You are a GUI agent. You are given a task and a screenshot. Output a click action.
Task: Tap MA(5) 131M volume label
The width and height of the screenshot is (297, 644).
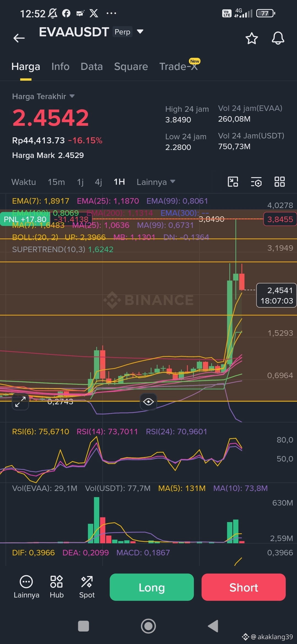point(182,488)
